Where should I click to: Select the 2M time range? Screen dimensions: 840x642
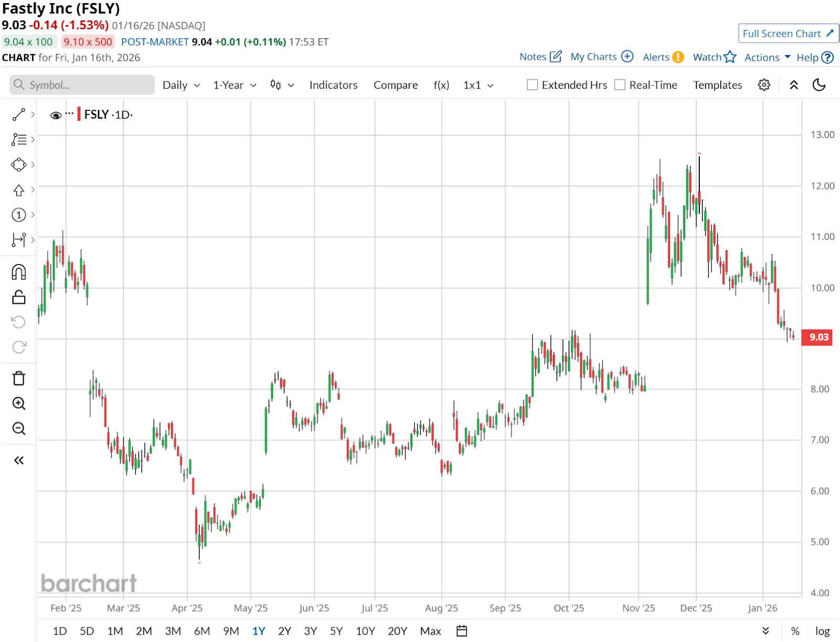tap(144, 631)
